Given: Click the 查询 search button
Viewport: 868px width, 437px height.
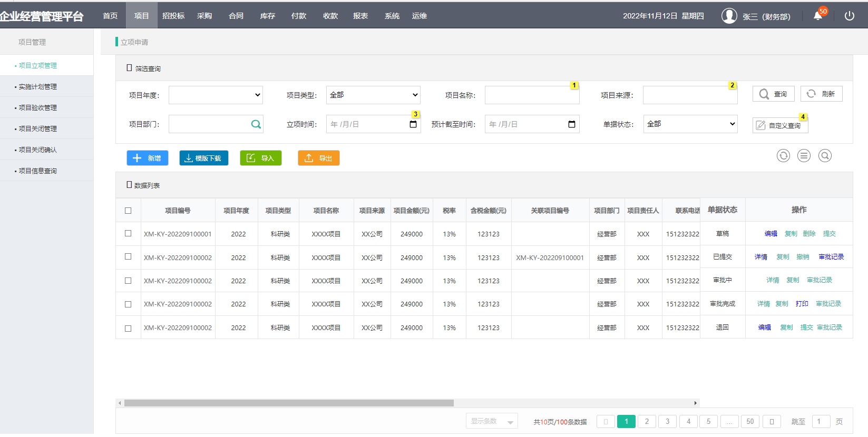Looking at the screenshot, I should point(773,94).
